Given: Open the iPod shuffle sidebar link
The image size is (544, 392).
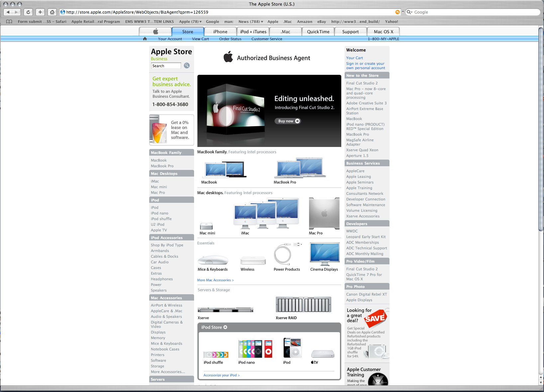Looking at the screenshot, I should 161,219.
